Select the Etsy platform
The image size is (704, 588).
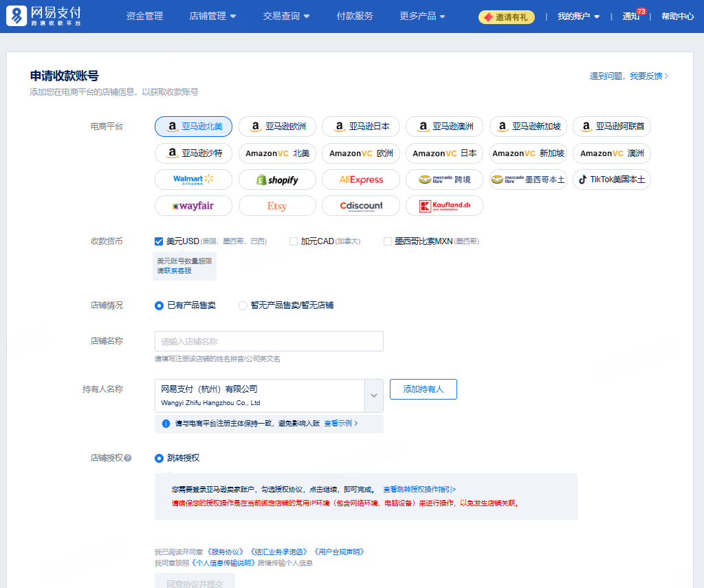tap(277, 206)
